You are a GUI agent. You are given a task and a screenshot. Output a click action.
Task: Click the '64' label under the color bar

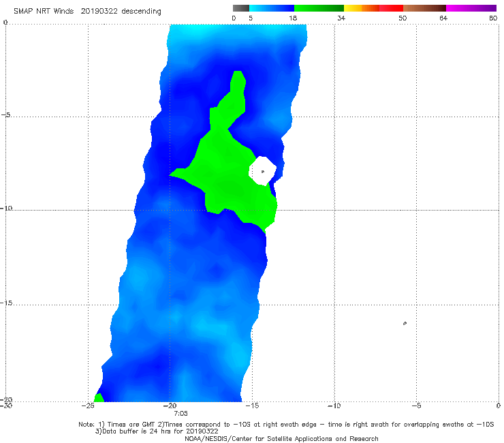click(x=443, y=18)
